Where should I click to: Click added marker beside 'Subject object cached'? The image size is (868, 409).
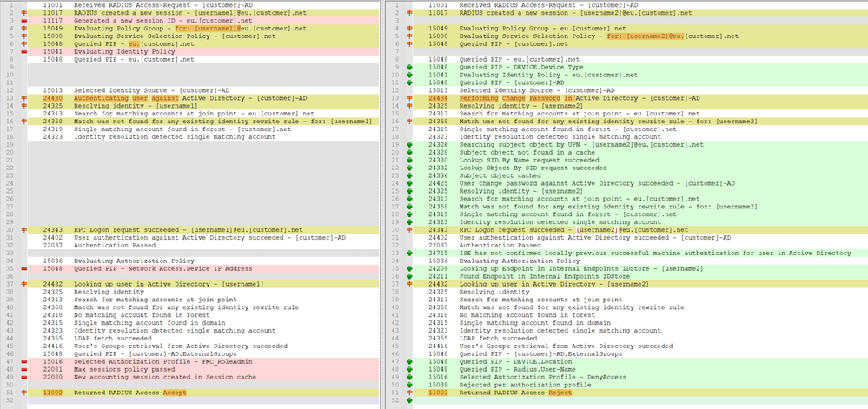(409, 175)
